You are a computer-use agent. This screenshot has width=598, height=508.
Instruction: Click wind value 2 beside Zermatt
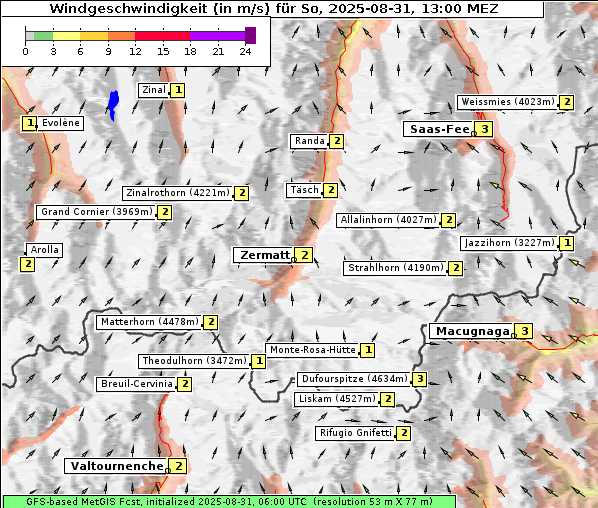tap(304, 255)
